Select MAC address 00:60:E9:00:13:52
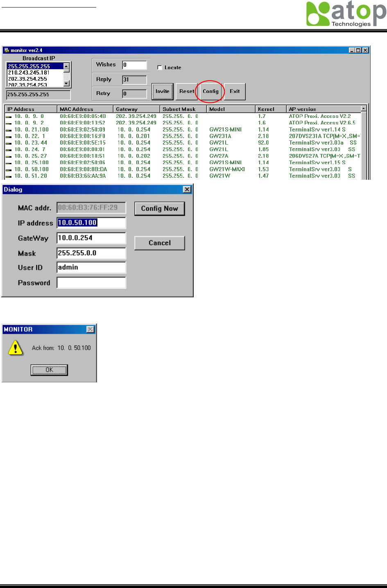 pyautogui.click(x=82, y=123)
